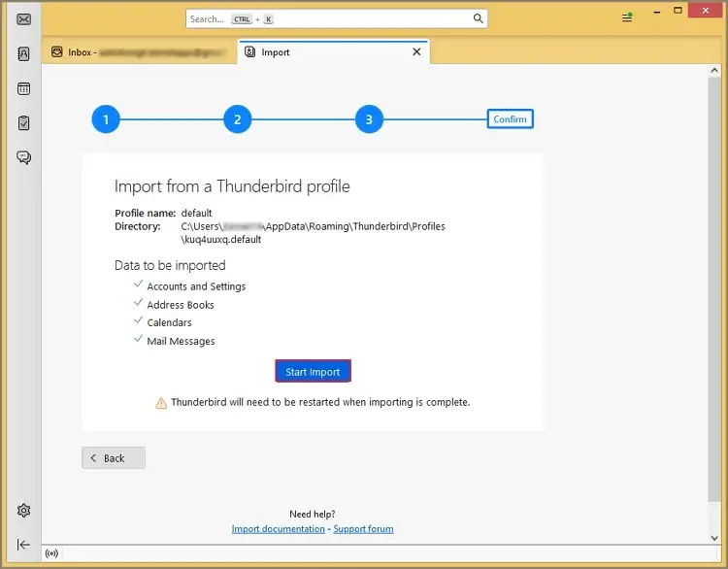Open the Mail space in sidebar

pyautogui.click(x=23, y=19)
